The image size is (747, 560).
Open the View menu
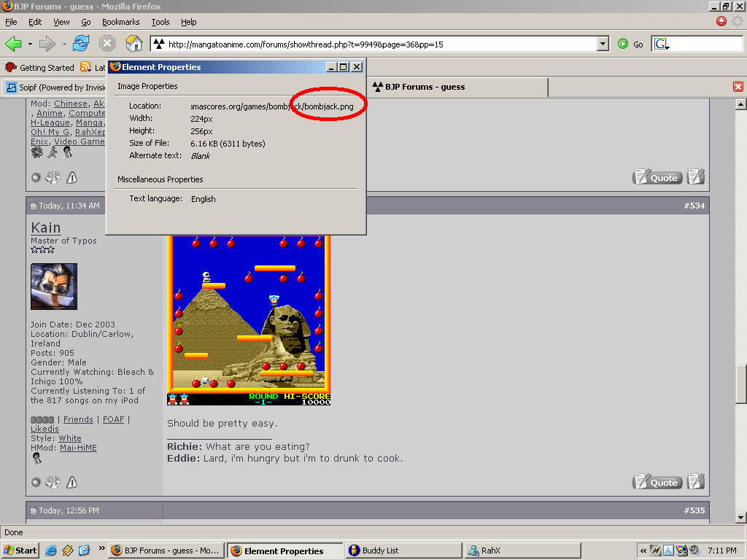(61, 22)
